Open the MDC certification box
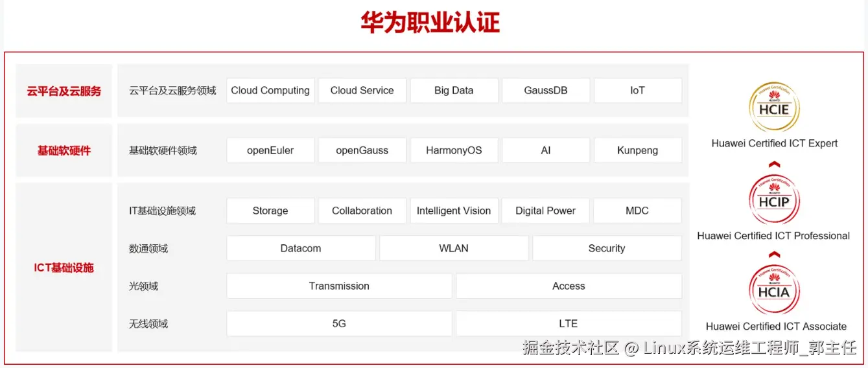This screenshot has height=368, width=868. click(638, 211)
